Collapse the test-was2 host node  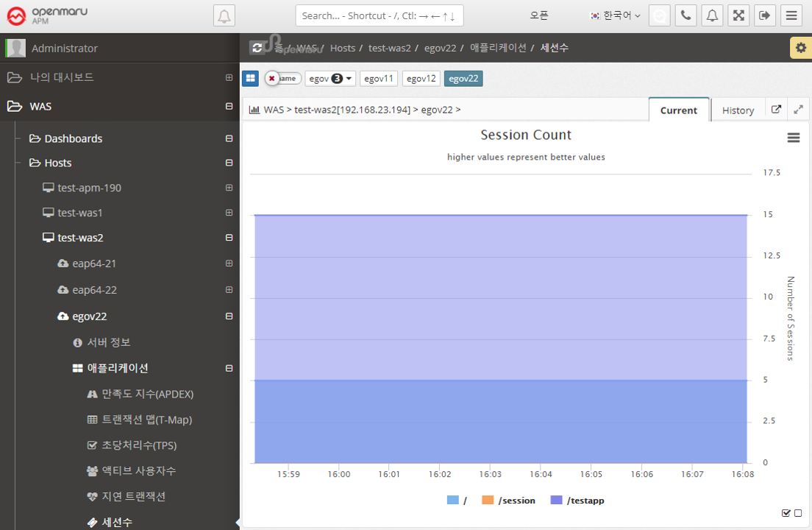[x=229, y=238]
